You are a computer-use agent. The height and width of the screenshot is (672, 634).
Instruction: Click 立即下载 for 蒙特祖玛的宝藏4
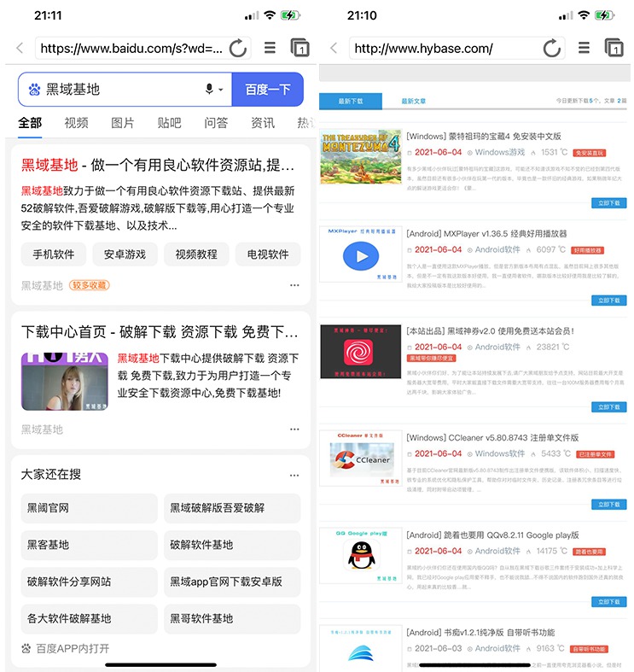click(x=609, y=202)
